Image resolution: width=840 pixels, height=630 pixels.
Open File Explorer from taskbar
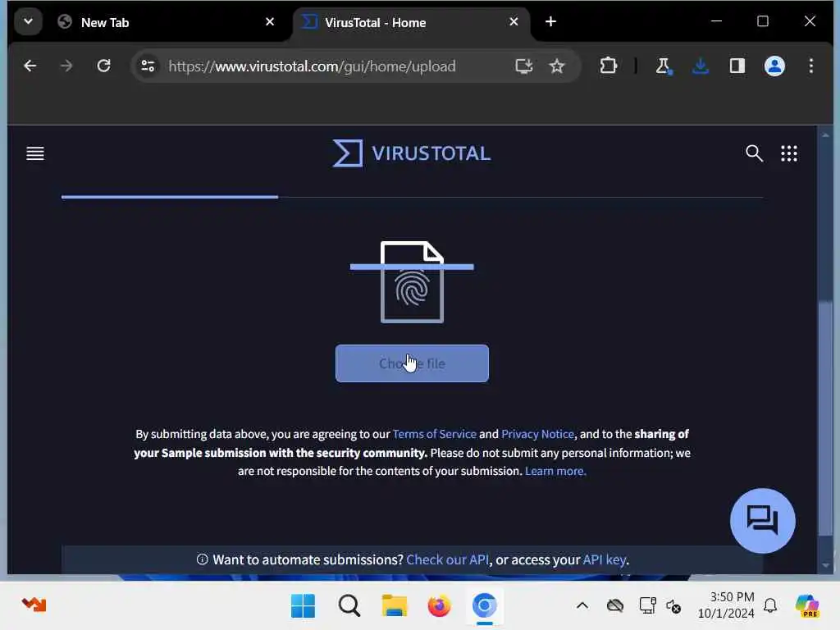click(395, 606)
